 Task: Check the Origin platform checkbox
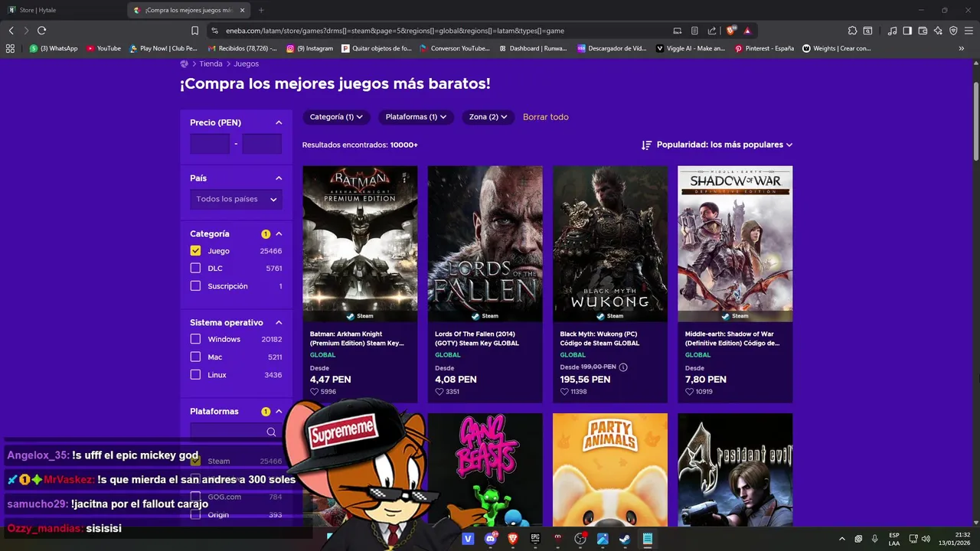tap(195, 514)
